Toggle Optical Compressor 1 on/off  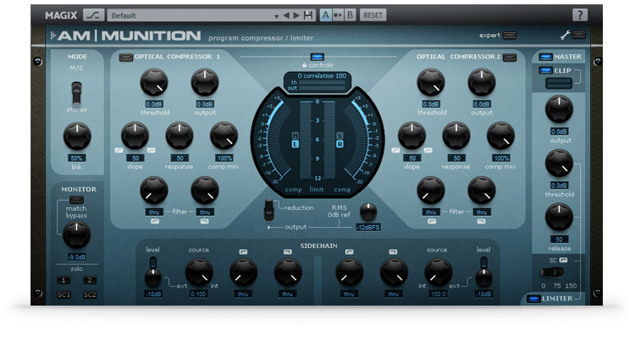coord(125,57)
